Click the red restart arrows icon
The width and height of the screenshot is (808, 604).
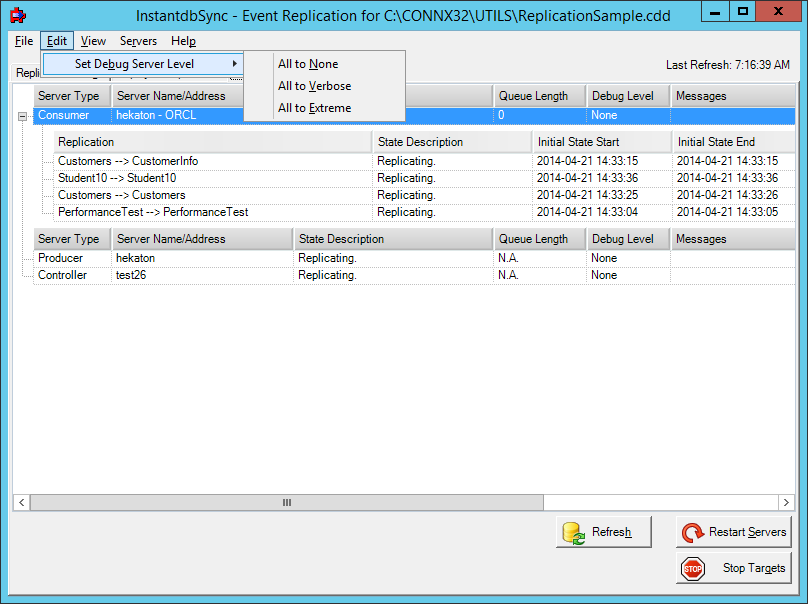[693, 531]
